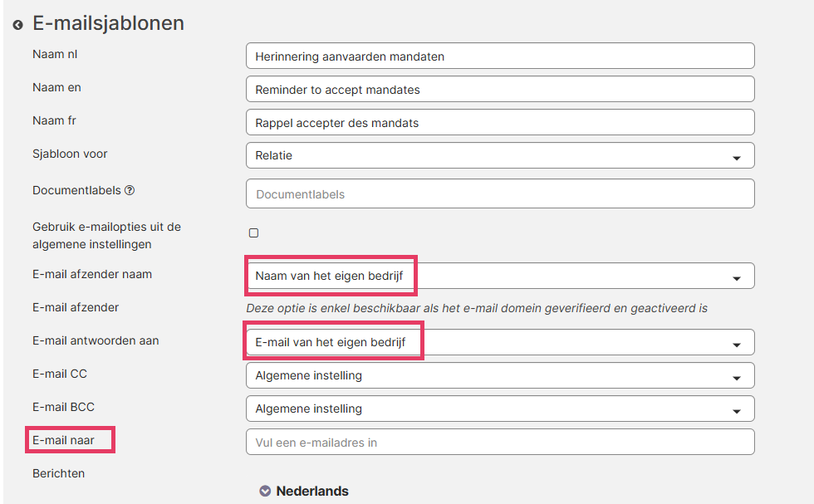Click the Documentlabels input field
Viewport: 814px width, 504px height.
tap(500, 193)
